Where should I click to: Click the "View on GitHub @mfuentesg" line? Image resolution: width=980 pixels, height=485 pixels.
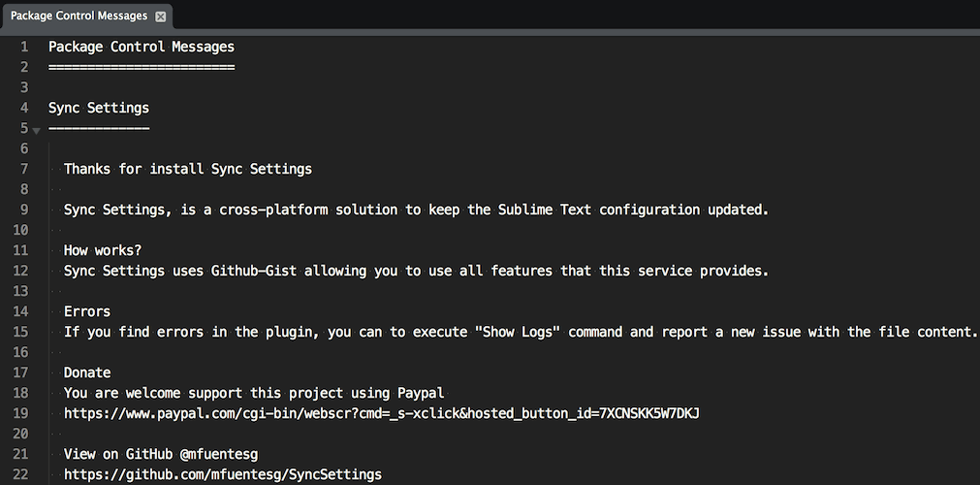click(x=161, y=454)
